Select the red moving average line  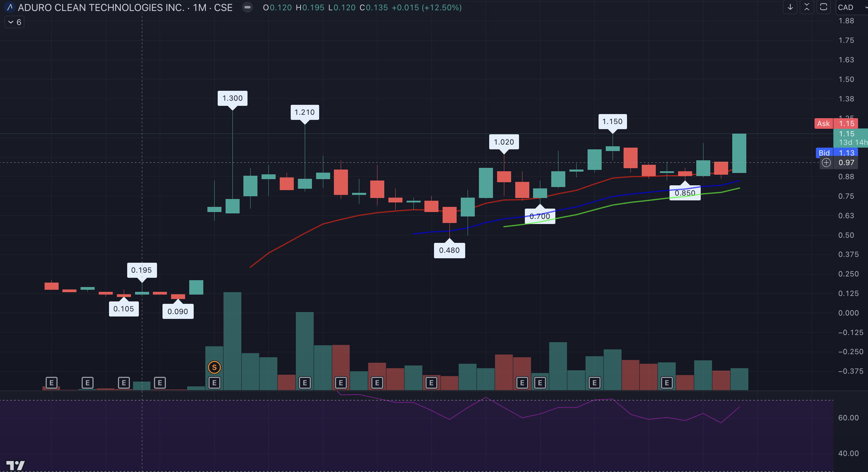pos(323,224)
